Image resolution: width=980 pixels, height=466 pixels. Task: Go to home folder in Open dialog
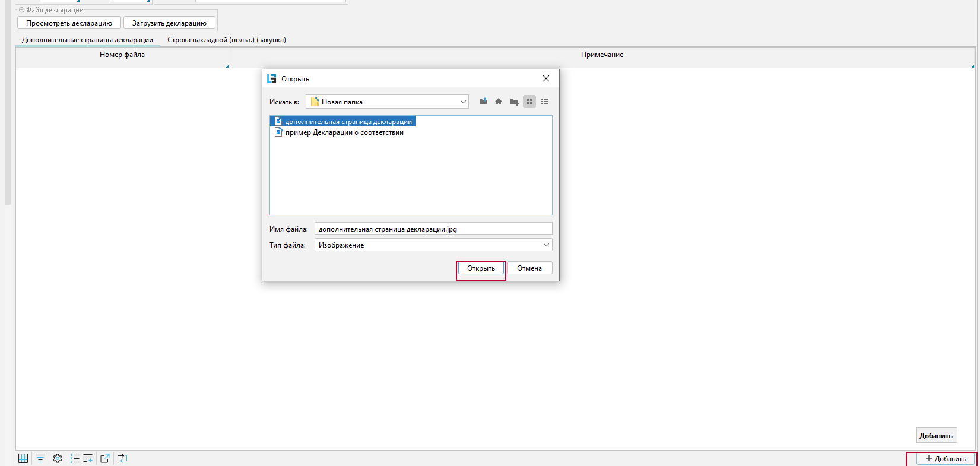click(x=499, y=102)
